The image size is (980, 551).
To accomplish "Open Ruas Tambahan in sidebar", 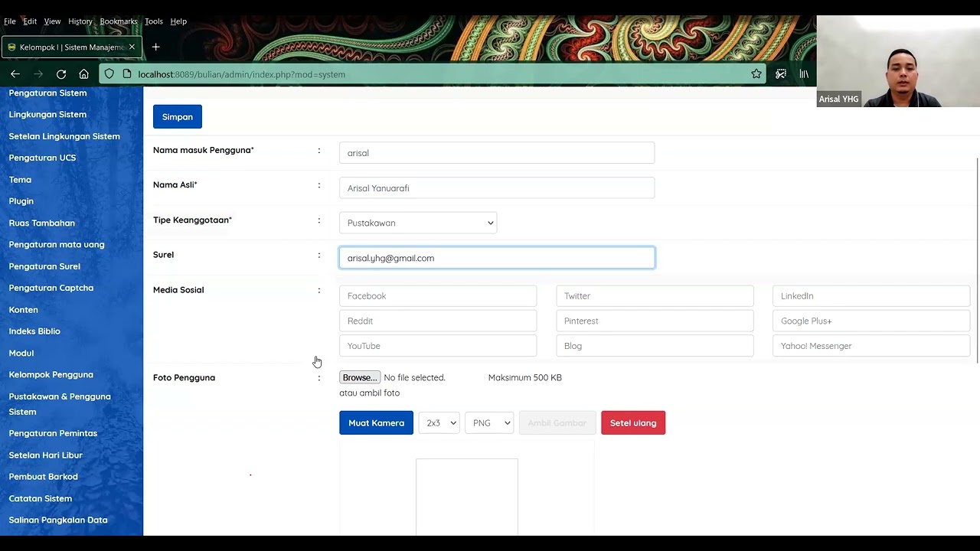I will tap(42, 223).
